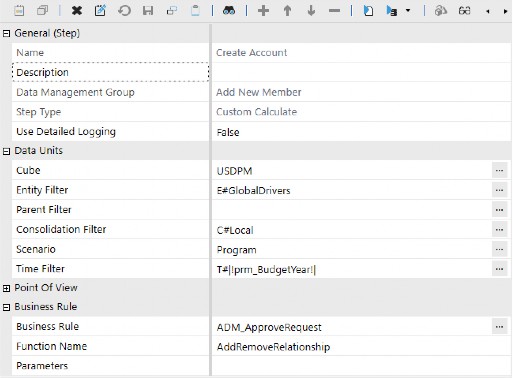Screen dimensions: 513x378
Task: Click the Use Detailed Logging value False
Action: pyautogui.click(x=228, y=132)
